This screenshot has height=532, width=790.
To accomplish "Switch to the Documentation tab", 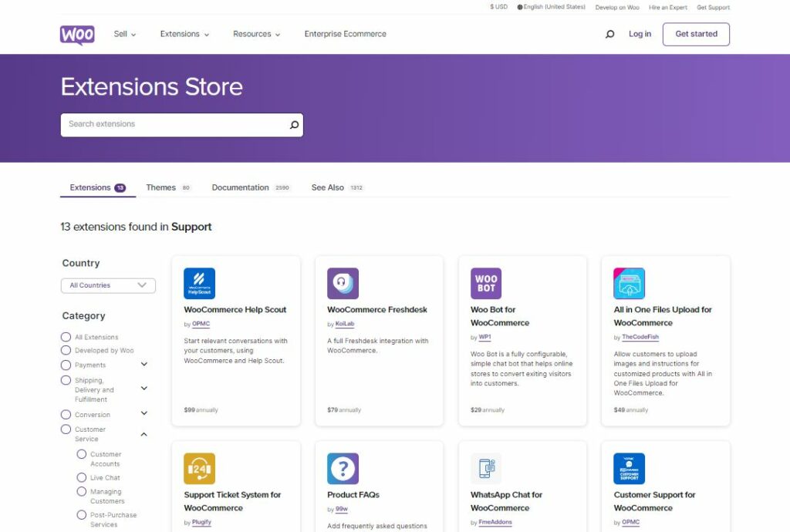I will point(251,187).
